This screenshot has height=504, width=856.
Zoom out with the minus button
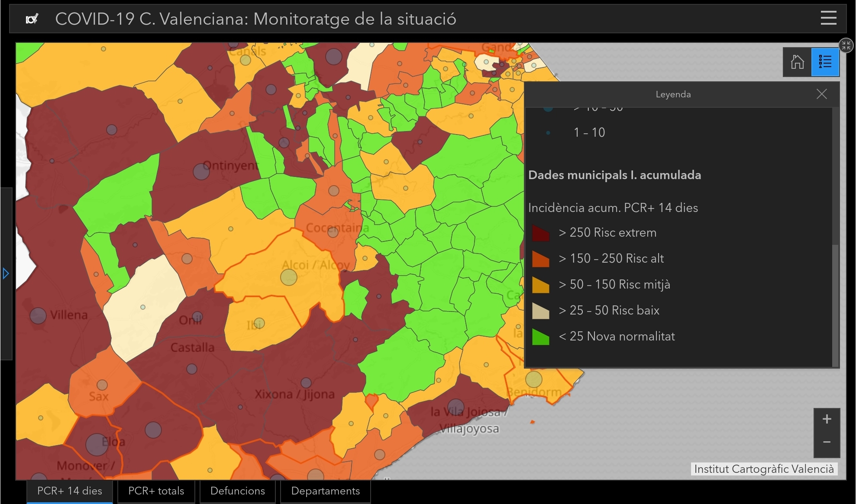point(827,442)
